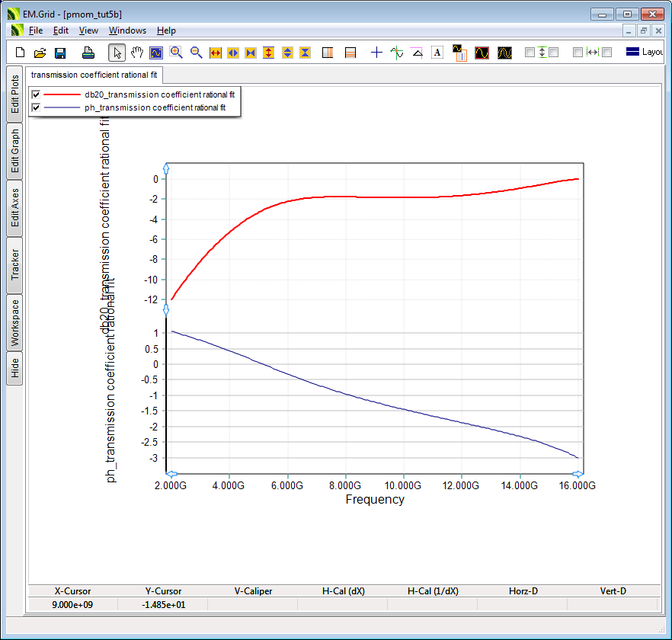
Task: Open the Windows menu
Action: [x=127, y=30]
